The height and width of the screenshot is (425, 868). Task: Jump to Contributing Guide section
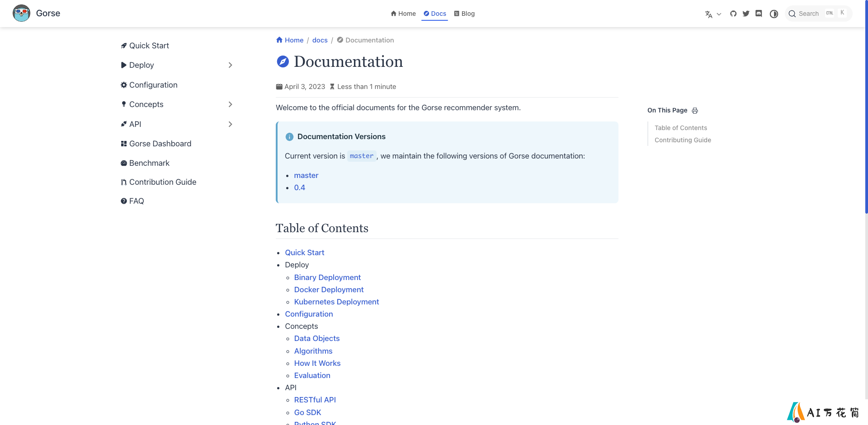point(683,140)
